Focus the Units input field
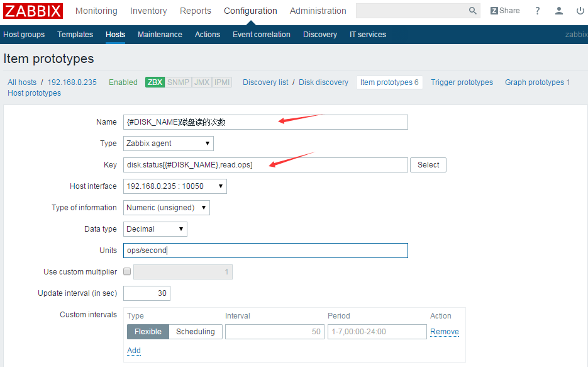Image resolution: width=588 pixels, height=367 pixels. [x=265, y=251]
